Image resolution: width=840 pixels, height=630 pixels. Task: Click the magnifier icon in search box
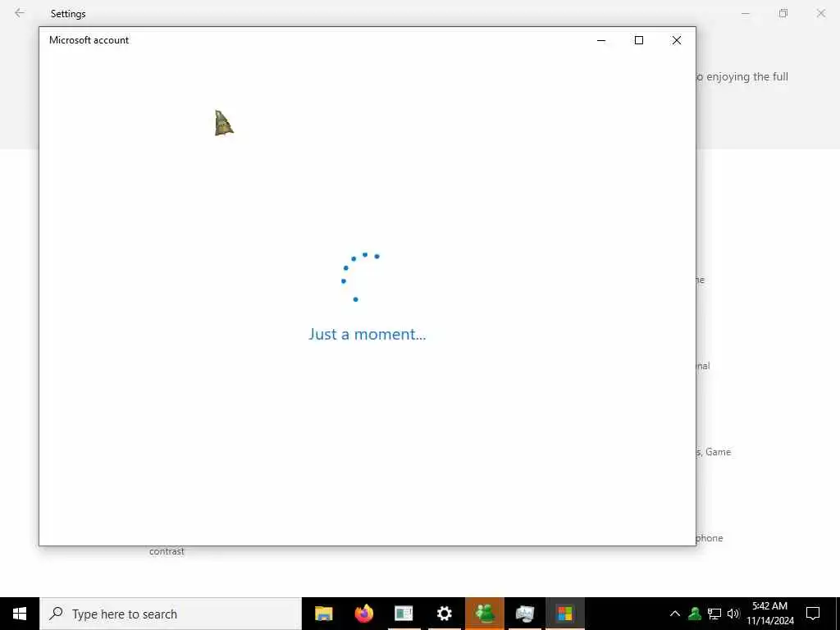tap(56, 614)
